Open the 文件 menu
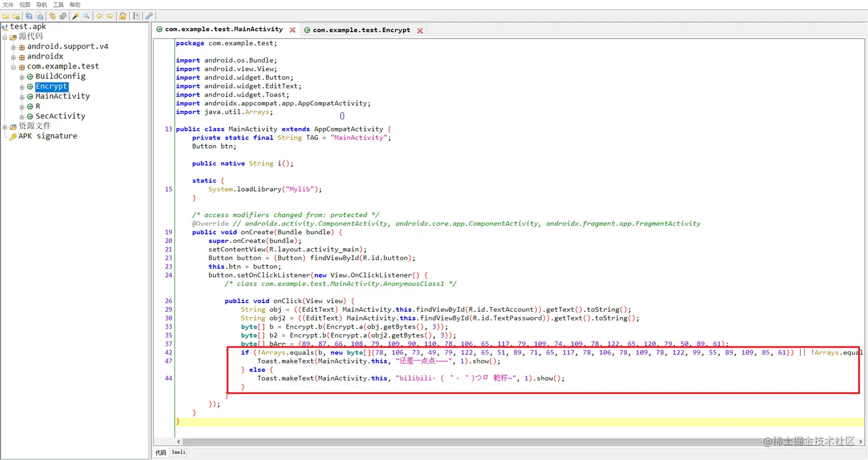The height and width of the screenshot is (460, 868). point(7,5)
